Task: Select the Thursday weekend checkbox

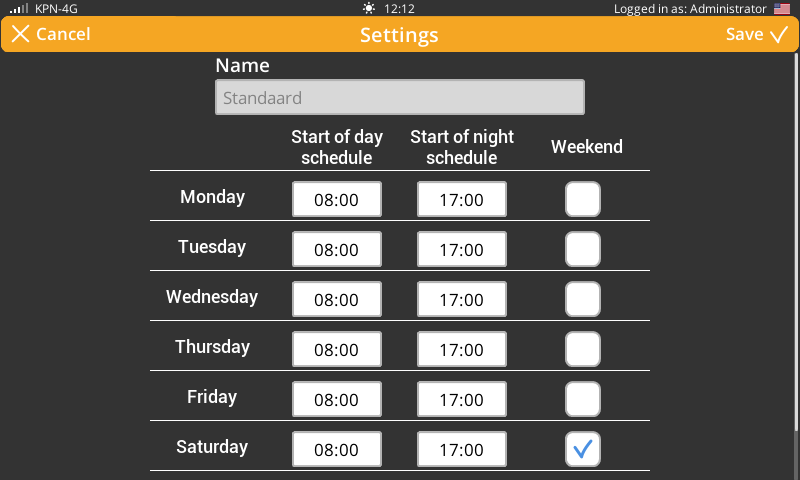Action: coord(583,349)
